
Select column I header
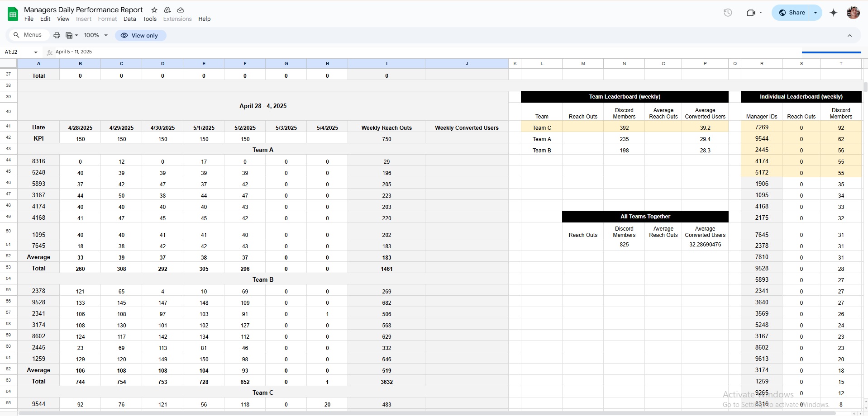386,64
